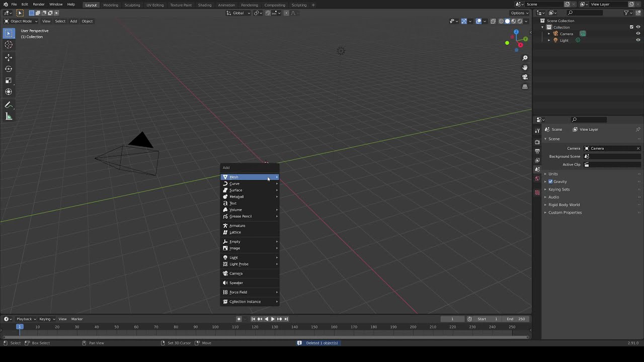
Task: Pick the Annotate pencil tool
Action: coord(9,105)
